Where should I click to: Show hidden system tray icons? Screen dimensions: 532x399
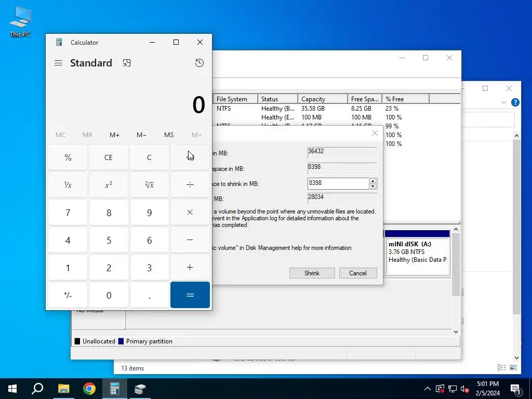click(x=428, y=389)
